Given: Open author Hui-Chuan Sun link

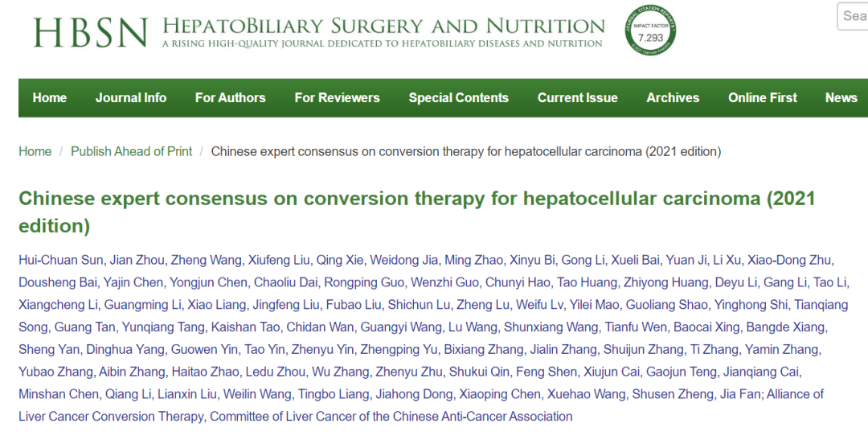Looking at the screenshot, I should (x=61, y=260).
